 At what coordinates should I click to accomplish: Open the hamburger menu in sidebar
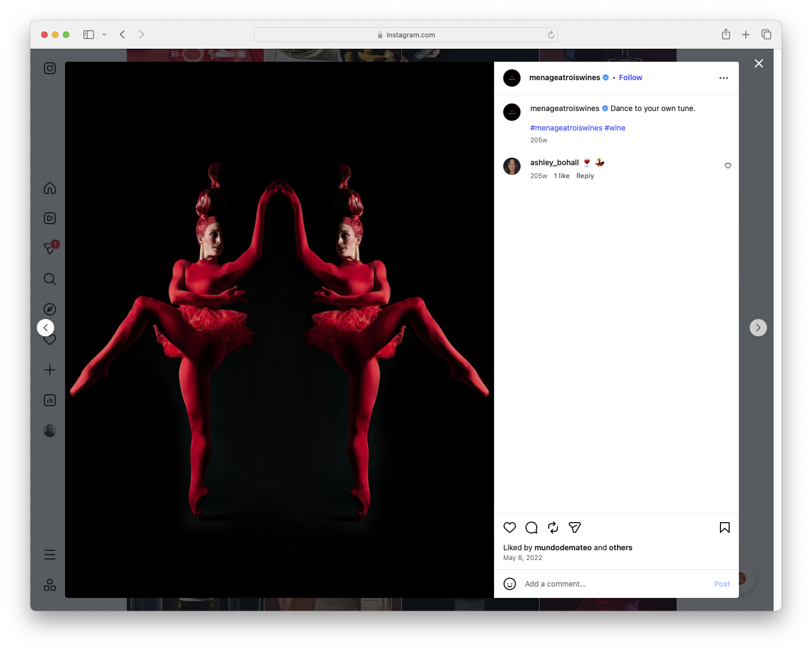coord(49,554)
